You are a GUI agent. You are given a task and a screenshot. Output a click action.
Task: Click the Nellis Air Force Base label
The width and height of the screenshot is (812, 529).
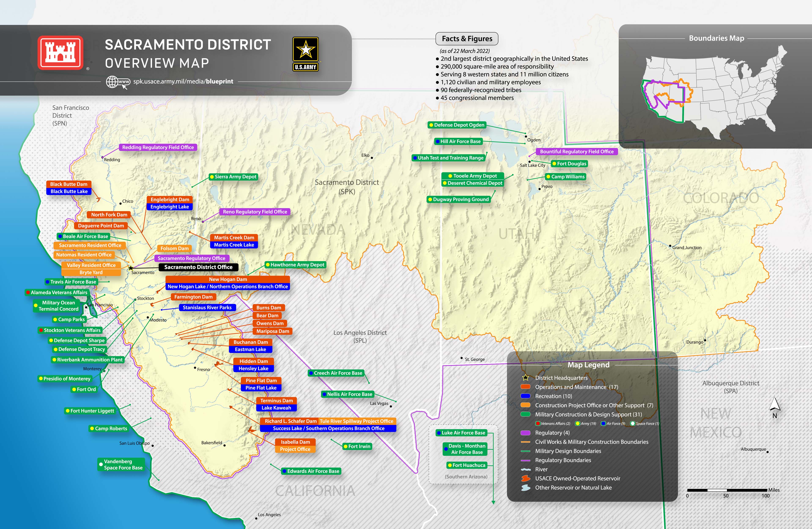(348, 394)
